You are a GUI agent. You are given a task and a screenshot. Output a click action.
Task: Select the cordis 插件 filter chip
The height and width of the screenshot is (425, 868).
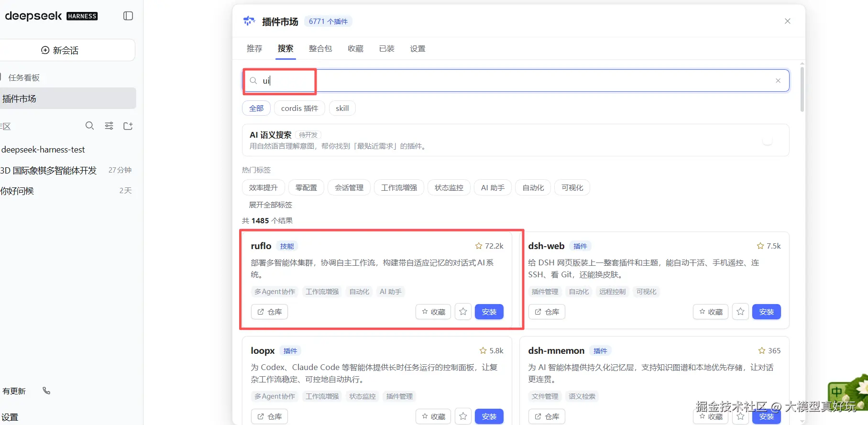pos(299,108)
